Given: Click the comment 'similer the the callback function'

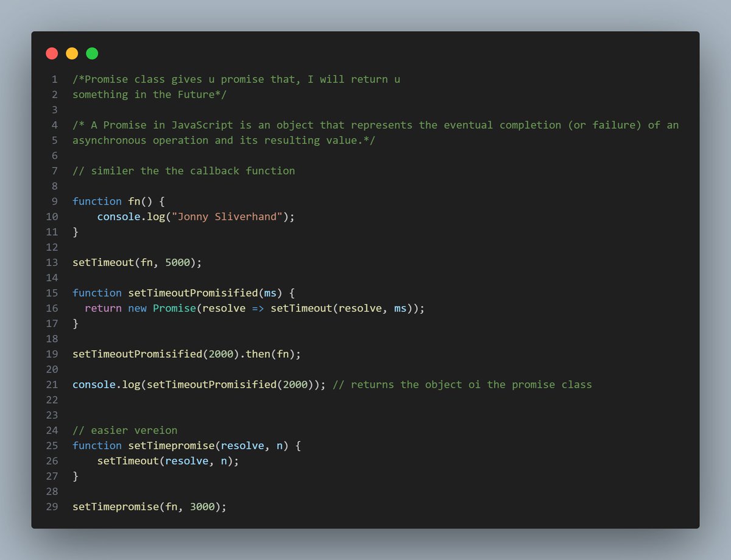Looking at the screenshot, I should pos(183,170).
